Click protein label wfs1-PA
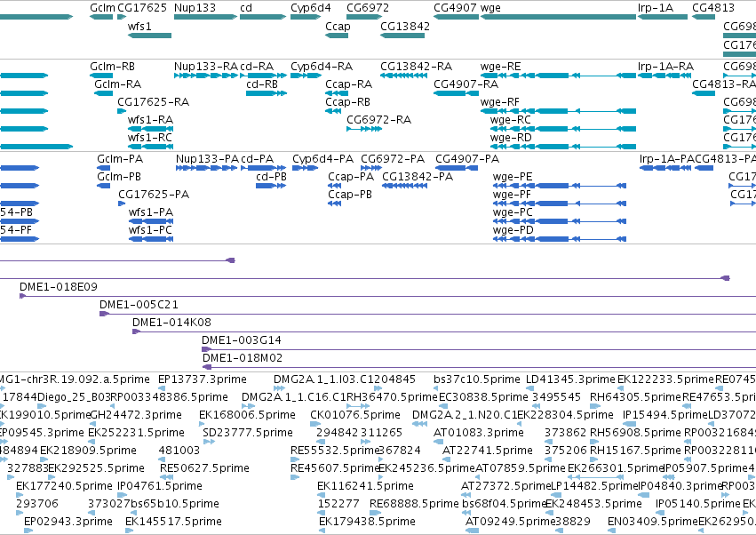 [151, 212]
